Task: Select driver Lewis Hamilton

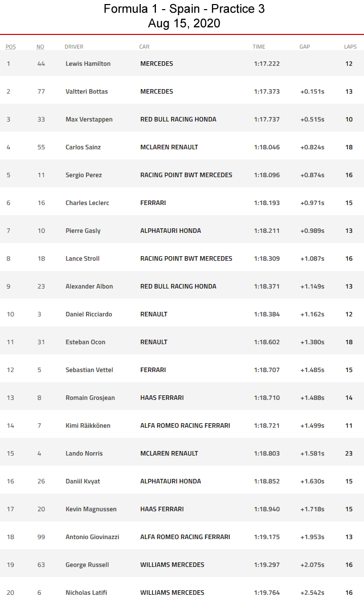Action: pos(88,64)
